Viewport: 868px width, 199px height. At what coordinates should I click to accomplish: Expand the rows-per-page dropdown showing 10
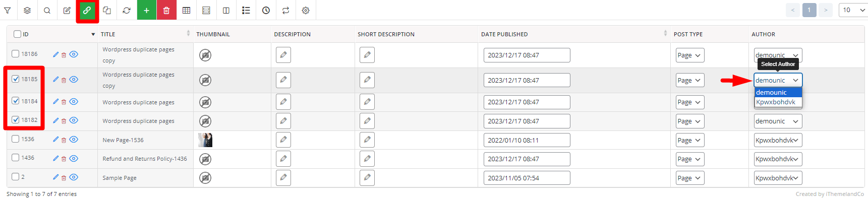853,10
